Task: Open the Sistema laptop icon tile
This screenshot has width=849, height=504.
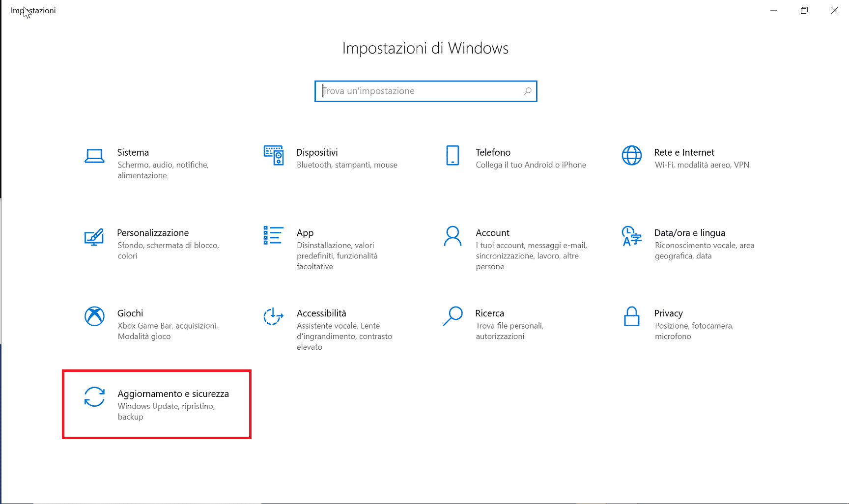Action: [94, 156]
